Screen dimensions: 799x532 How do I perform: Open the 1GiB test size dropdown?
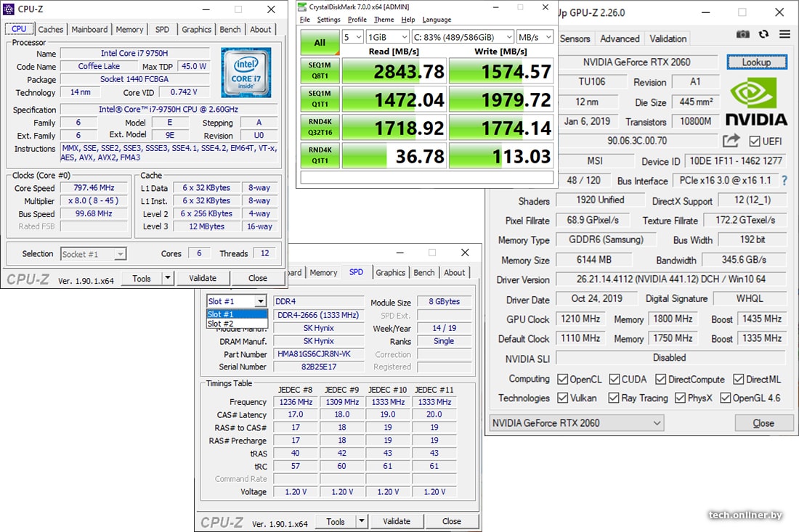coord(386,37)
